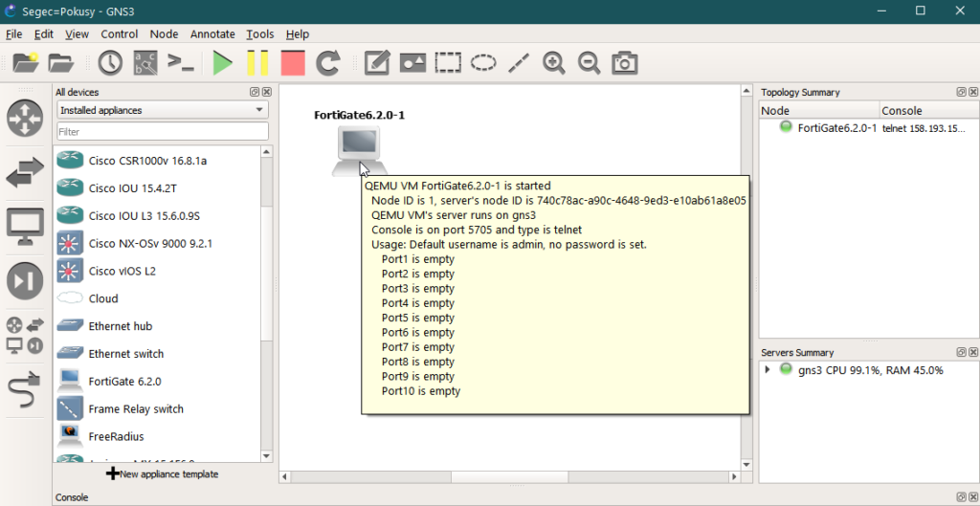Screen dimensions: 980x506
Task: Open the Console connect to all nodes icon
Action: click(181, 63)
